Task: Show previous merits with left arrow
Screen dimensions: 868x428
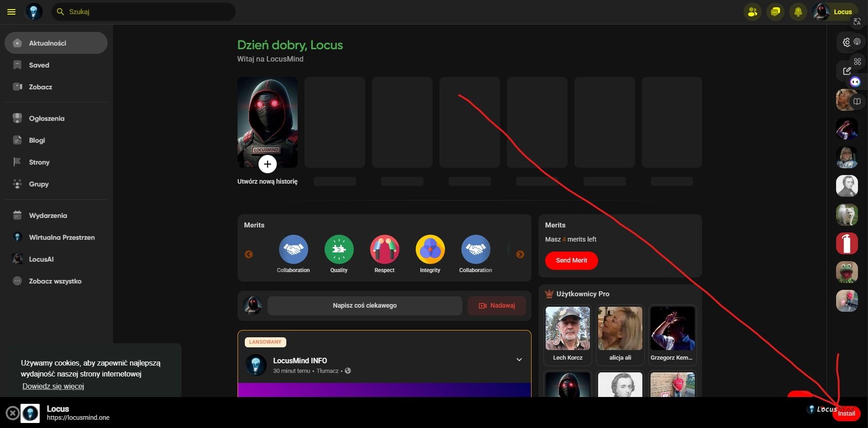Action: [248, 254]
